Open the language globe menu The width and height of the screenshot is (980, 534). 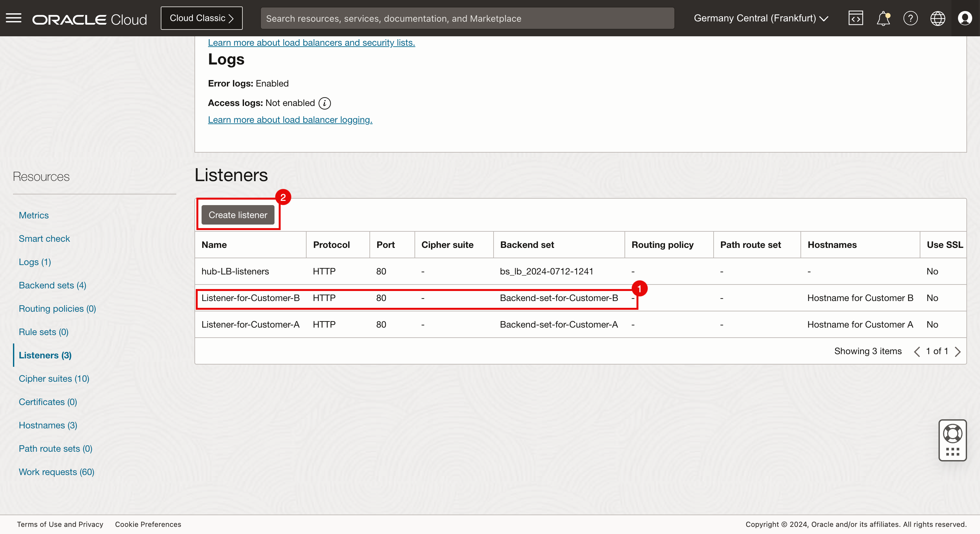click(x=938, y=18)
